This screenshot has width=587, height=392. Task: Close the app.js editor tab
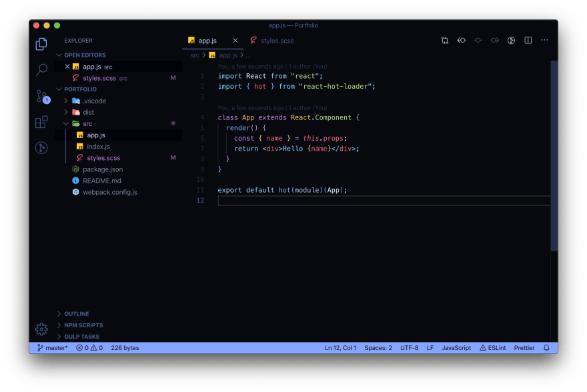(x=235, y=41)
